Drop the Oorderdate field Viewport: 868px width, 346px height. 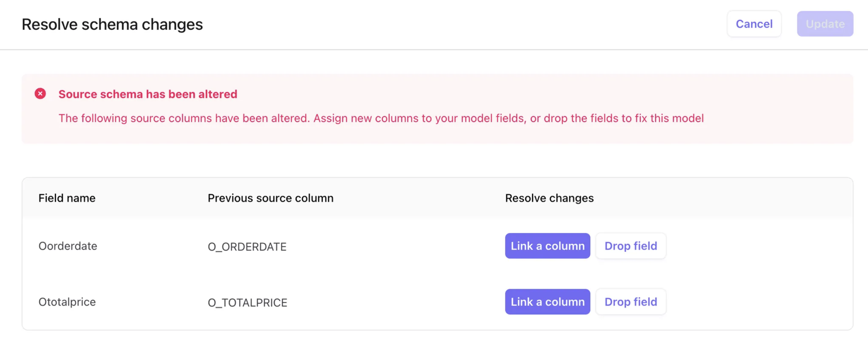click(x=631, y=246)
